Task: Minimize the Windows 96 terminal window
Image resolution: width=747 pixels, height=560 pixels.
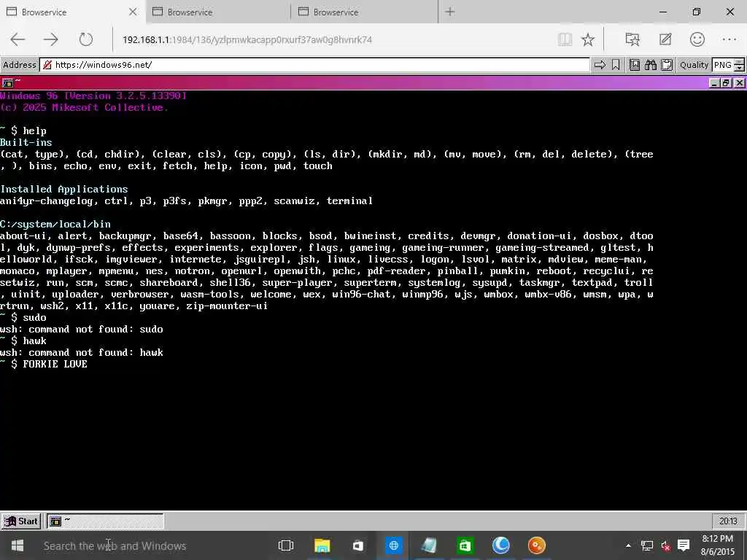Action: pos(714,83)
